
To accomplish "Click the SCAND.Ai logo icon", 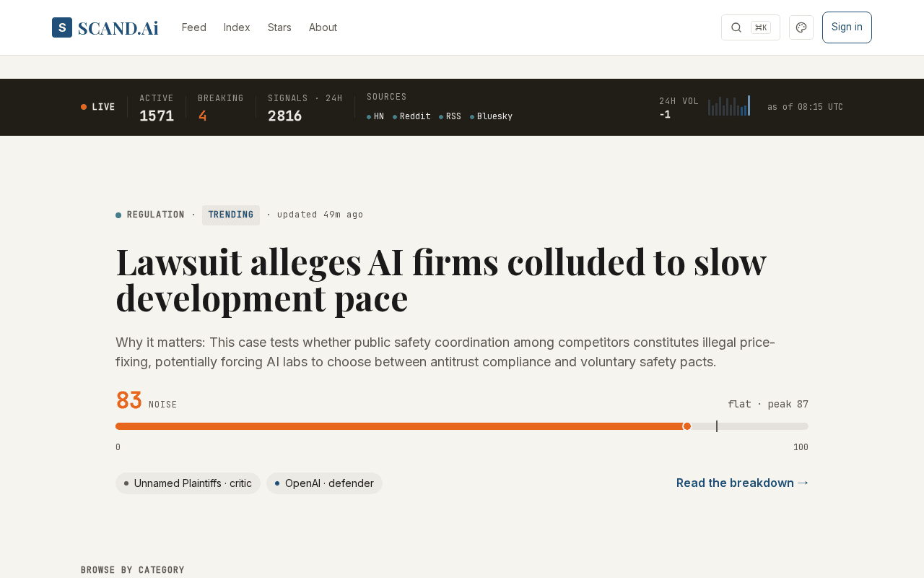I will click(x=62, y=27).
